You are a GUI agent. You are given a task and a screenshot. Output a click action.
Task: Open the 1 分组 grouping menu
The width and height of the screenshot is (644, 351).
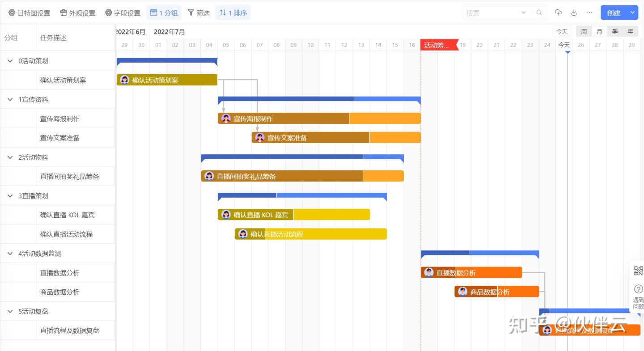click(x=164, y=13)
